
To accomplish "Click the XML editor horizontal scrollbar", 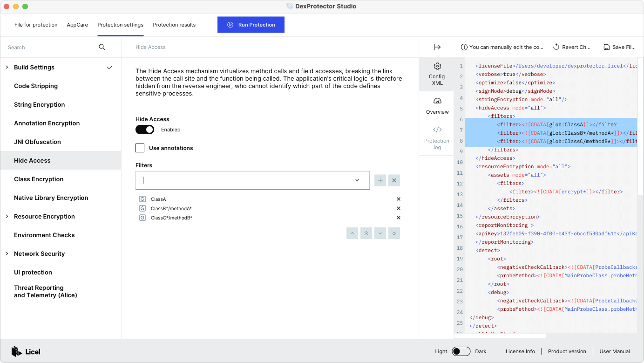I will (x=500, y=336).
